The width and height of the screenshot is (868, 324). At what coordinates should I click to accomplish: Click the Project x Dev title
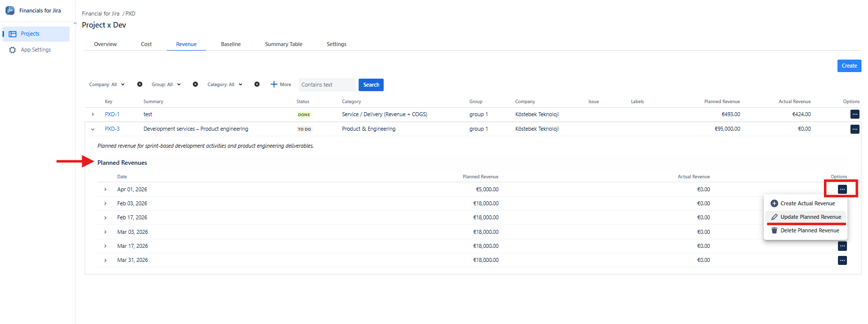click(104, 25)
